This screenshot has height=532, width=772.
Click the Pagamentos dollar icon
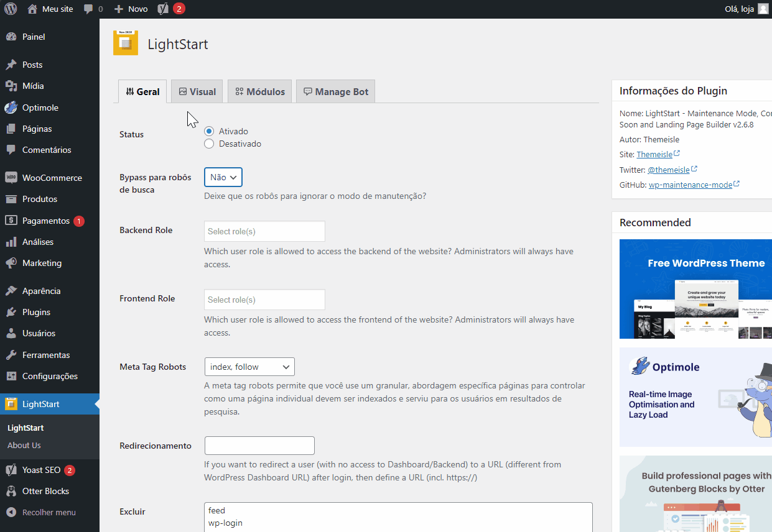(11, 221)
